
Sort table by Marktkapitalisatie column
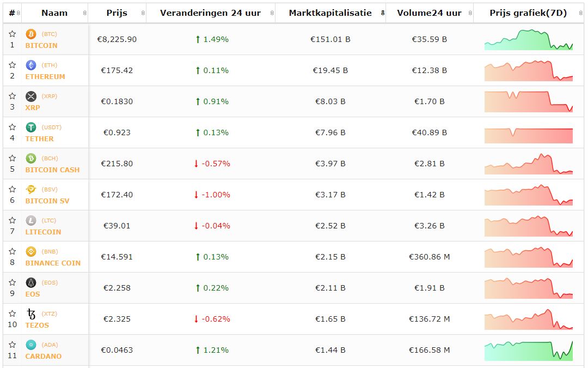click(x=330, y=13)
